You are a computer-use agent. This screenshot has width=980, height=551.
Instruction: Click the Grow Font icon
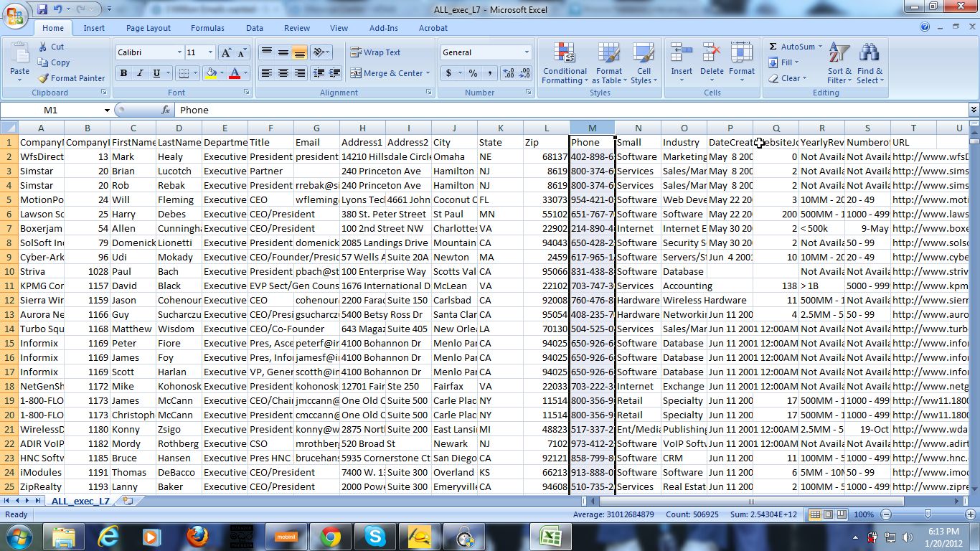(x=225, y=52)
